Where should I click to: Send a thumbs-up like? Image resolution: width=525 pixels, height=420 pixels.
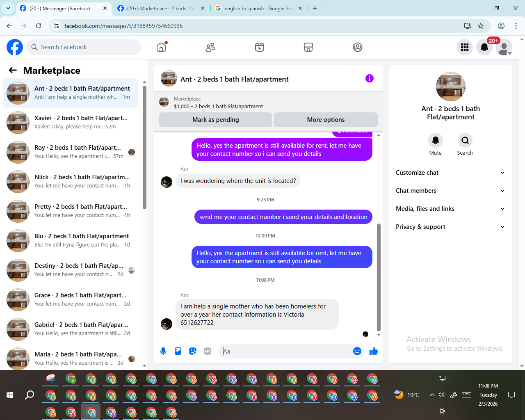coord(374,351)
